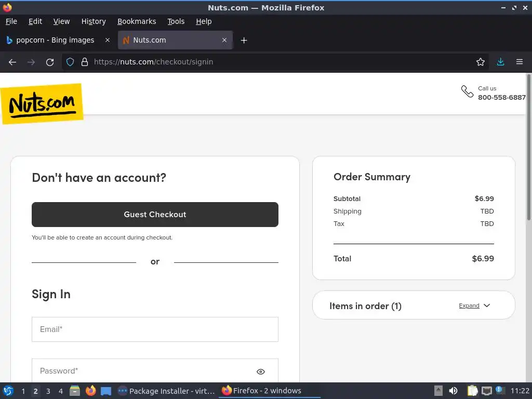Open the History menu
The image size is (532, 399).
click(94, 21)
